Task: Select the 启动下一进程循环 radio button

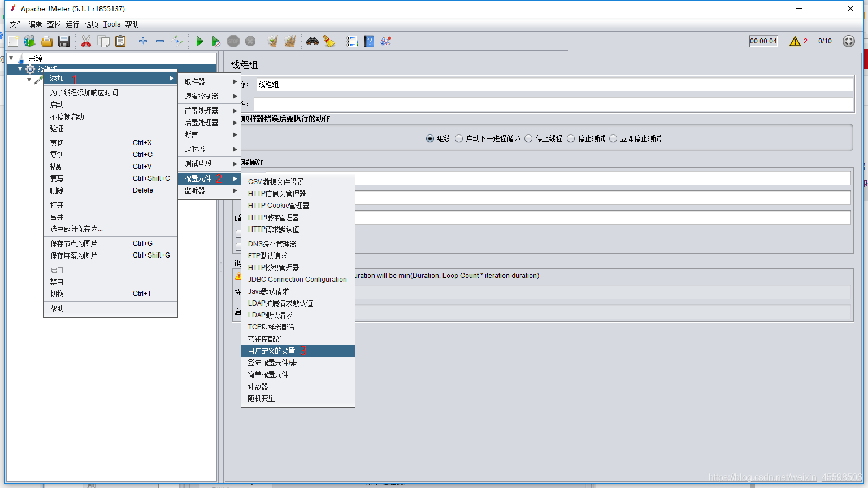Action: [459, 138]
